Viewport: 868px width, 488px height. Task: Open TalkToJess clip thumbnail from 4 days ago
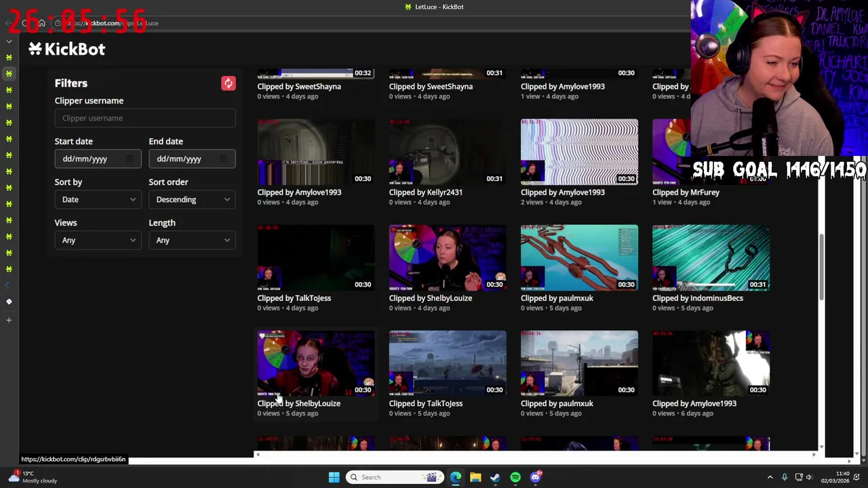(316, 258)
